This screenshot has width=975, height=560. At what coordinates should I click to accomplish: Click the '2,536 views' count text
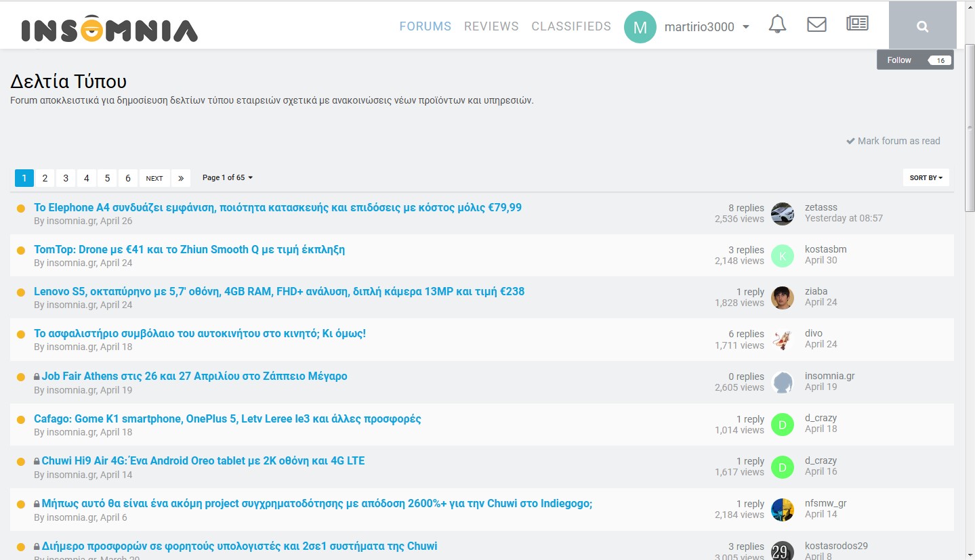pyautogui.click(x=739, y=219)
